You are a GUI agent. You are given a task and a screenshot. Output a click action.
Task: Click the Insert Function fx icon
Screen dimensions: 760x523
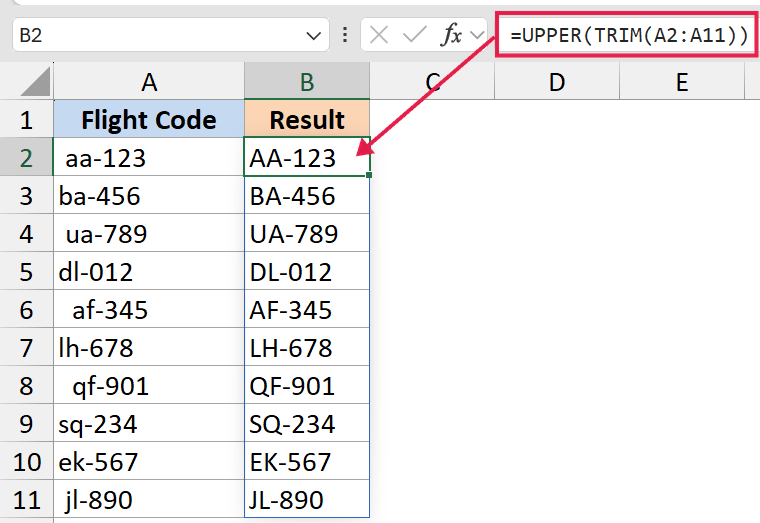(x=451, y=35)
